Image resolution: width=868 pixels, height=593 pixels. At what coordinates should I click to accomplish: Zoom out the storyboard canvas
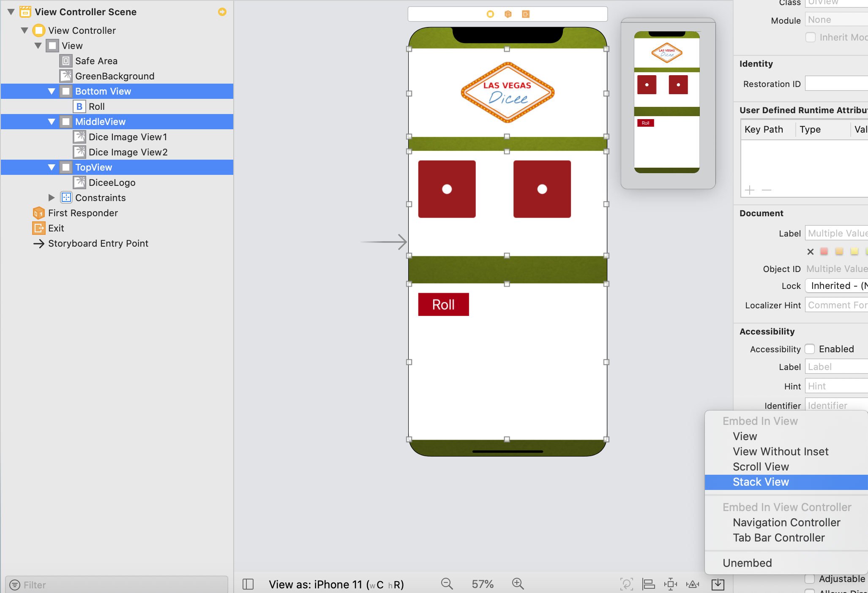pos(447,584)
